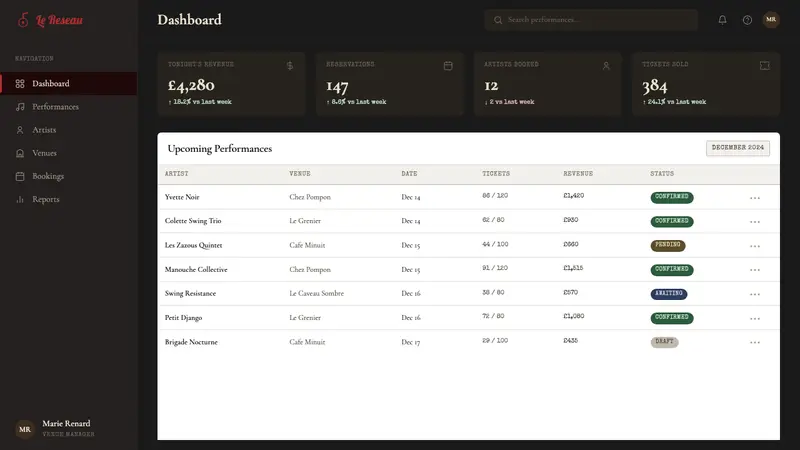Click the Reservations 147 value
The image size is (800, 450).
[337, 86]
